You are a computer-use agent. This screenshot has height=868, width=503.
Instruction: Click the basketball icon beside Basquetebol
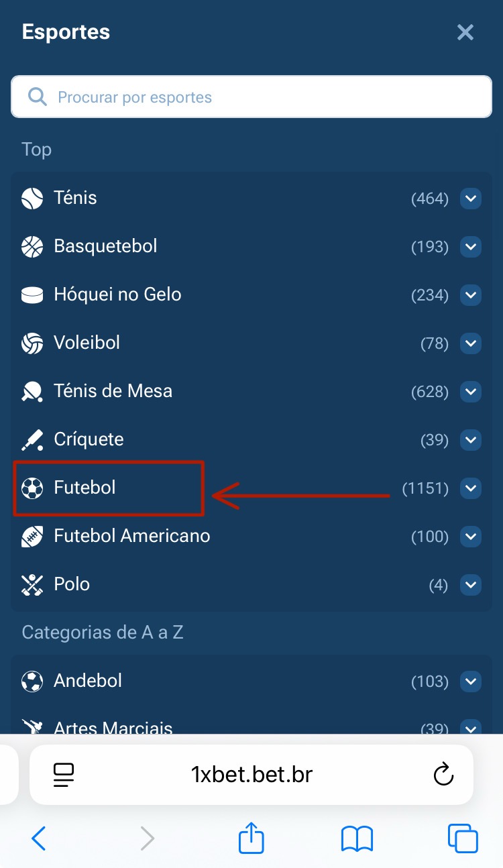point(32,247)
